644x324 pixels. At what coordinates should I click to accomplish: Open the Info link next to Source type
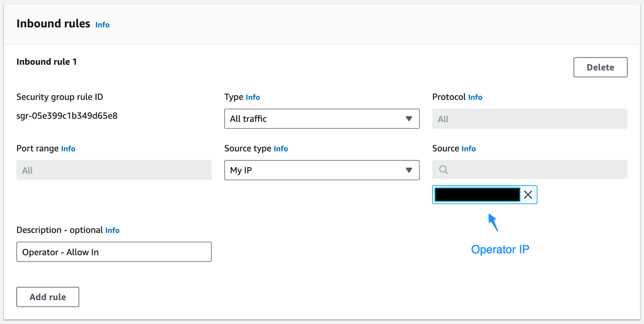click(281, 149)
